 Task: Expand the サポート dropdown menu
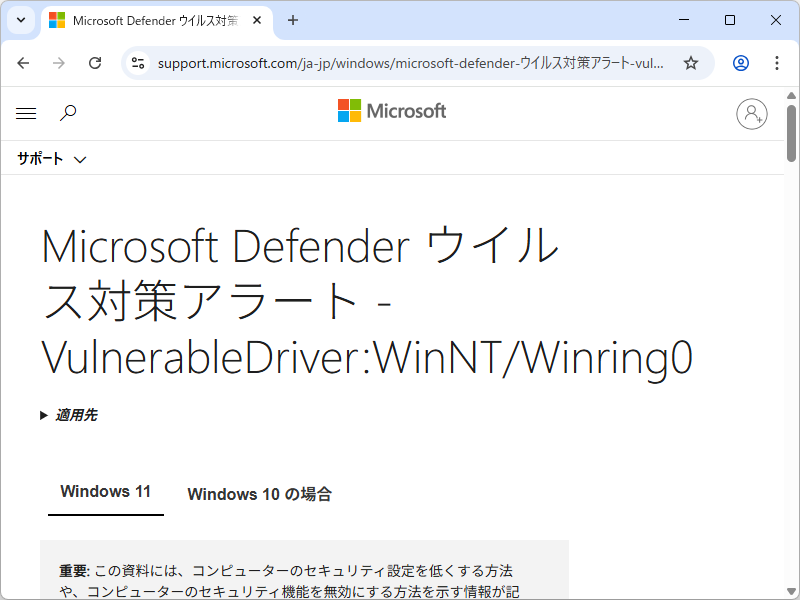(47, 158)
